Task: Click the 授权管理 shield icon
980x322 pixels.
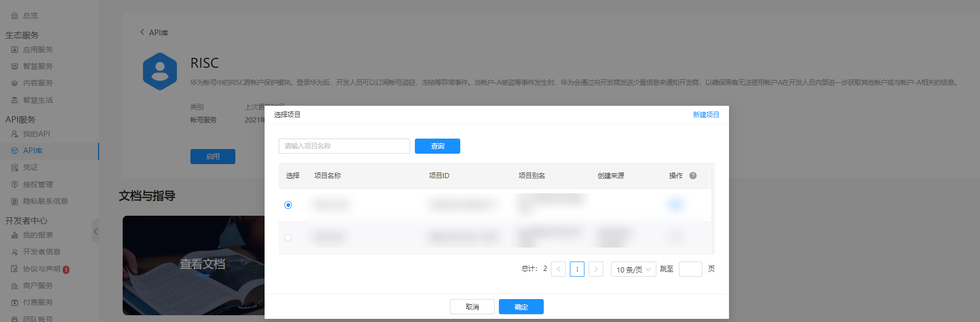Action: tap(15, 184)
